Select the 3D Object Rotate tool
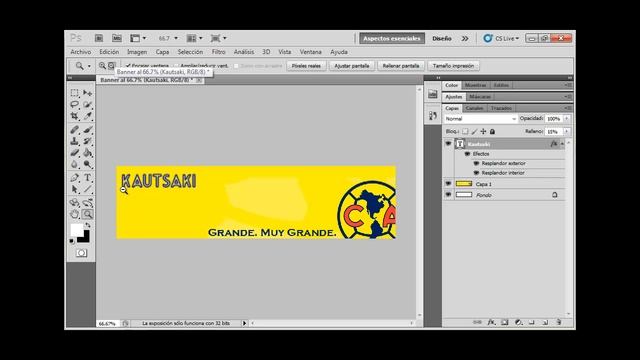 tap(75, 202)
